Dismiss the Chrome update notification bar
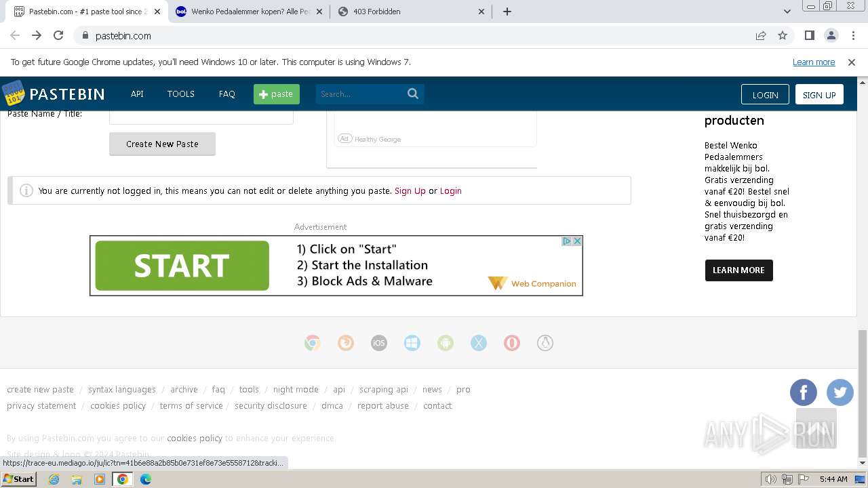The image size is (868, 488). [x=852, y=62]
